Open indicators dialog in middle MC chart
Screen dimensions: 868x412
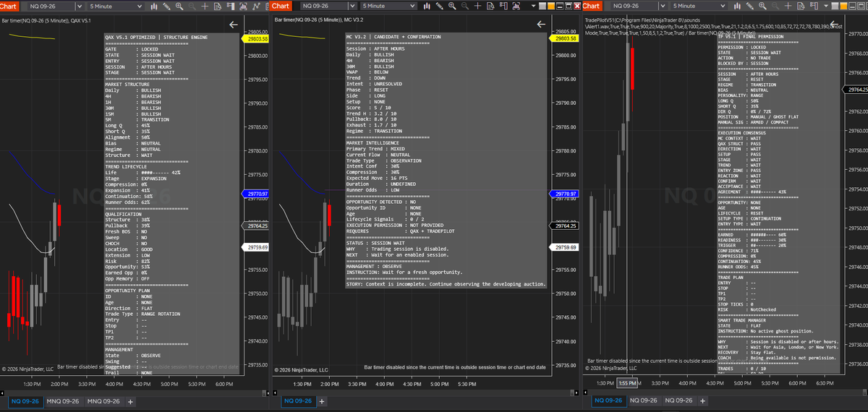point(516,7)
